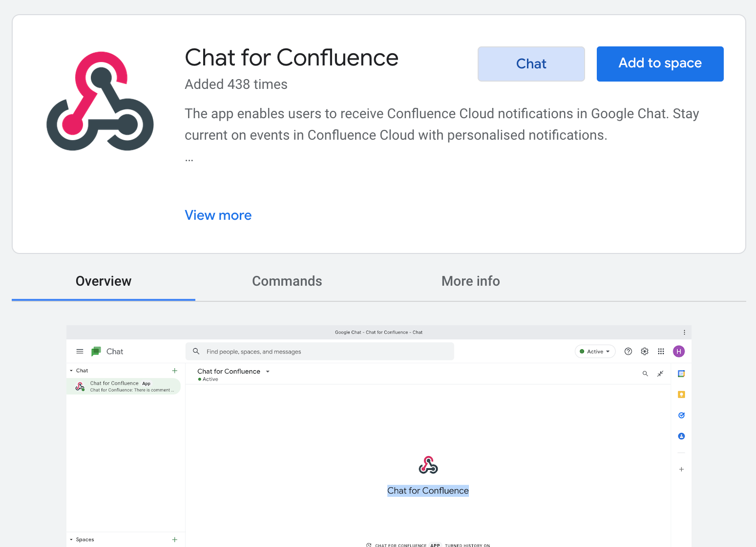Click the Chat for Confluence app title
This screenshot has height=547, width=756.
(292, 58)
